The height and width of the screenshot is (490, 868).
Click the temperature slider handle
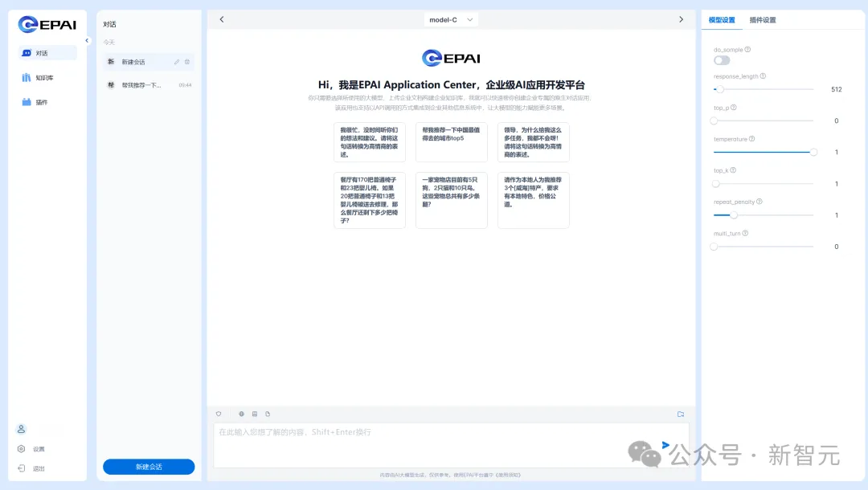coord(813,152)
